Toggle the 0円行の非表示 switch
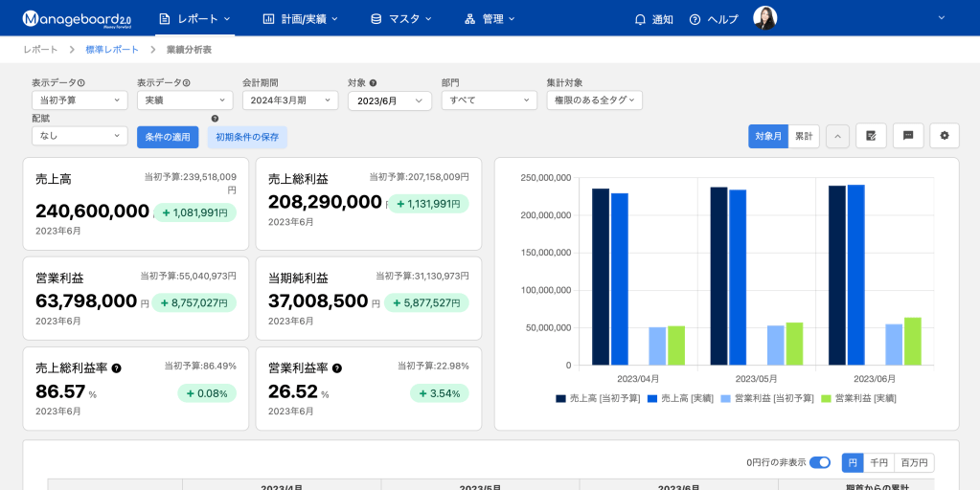This screenshot has width=980, height=490. [819, 462]
